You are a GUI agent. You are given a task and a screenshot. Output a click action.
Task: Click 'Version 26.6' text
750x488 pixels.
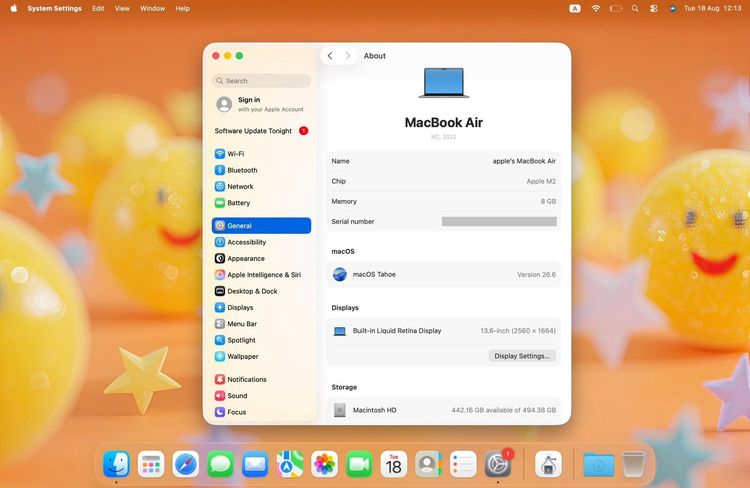tap(536, 275)
